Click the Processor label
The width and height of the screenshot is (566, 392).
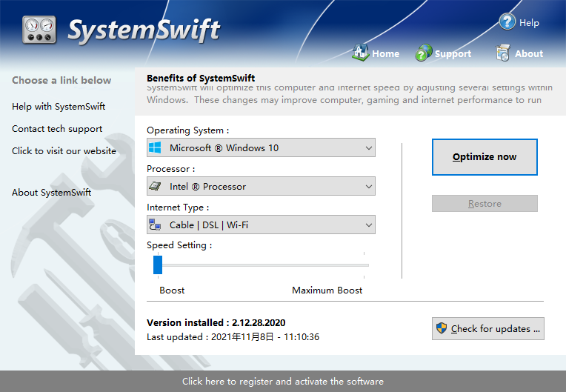pos(170,169)
